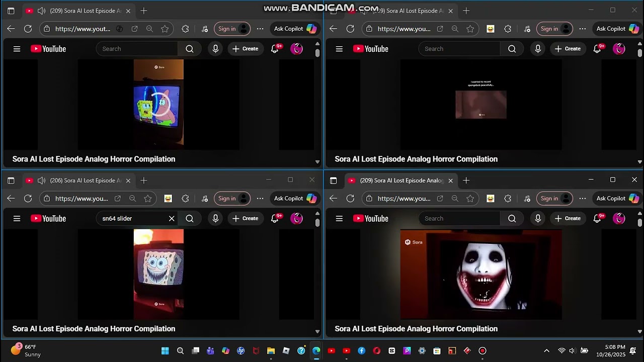644x362 pixels.
Task: Zoom out using magnifier icon in top-left window
Action: pyautogui.click(x=149, y=29)
